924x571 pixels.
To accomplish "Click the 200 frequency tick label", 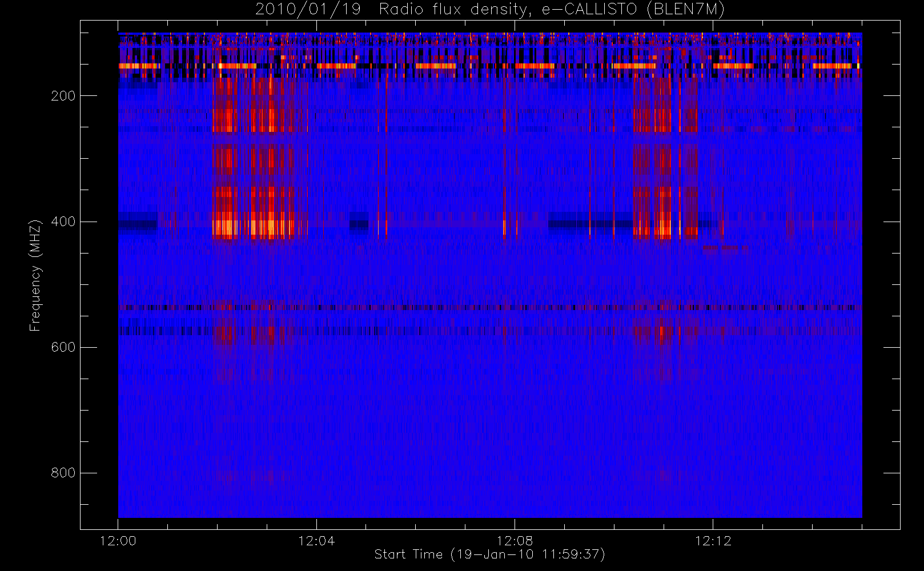I will point(63,96).
